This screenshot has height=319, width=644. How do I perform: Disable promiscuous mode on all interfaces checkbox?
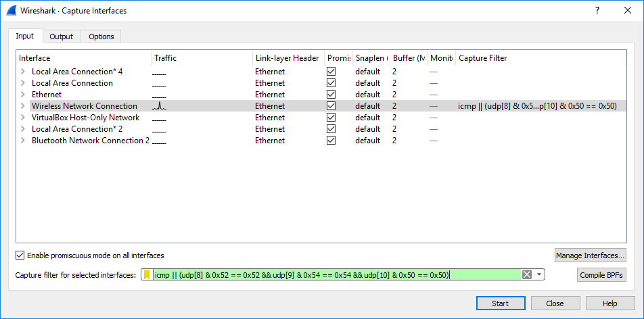[x=20, y=255]
